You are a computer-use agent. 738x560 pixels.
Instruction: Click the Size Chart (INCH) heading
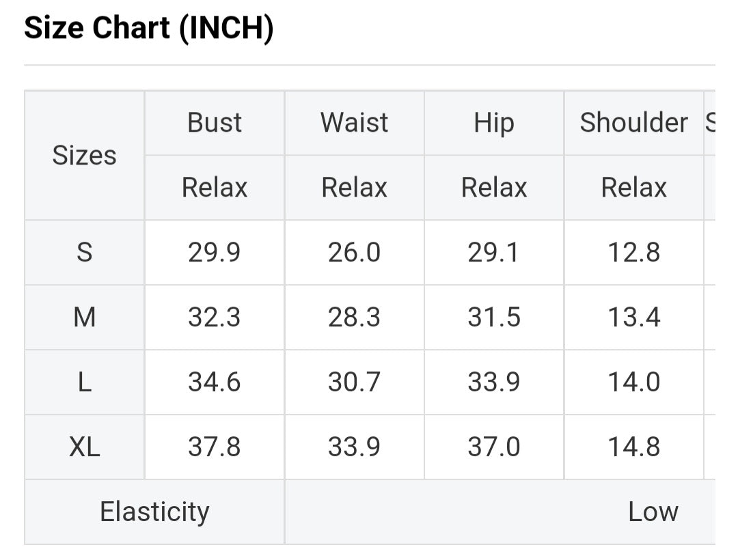(149, 29)
